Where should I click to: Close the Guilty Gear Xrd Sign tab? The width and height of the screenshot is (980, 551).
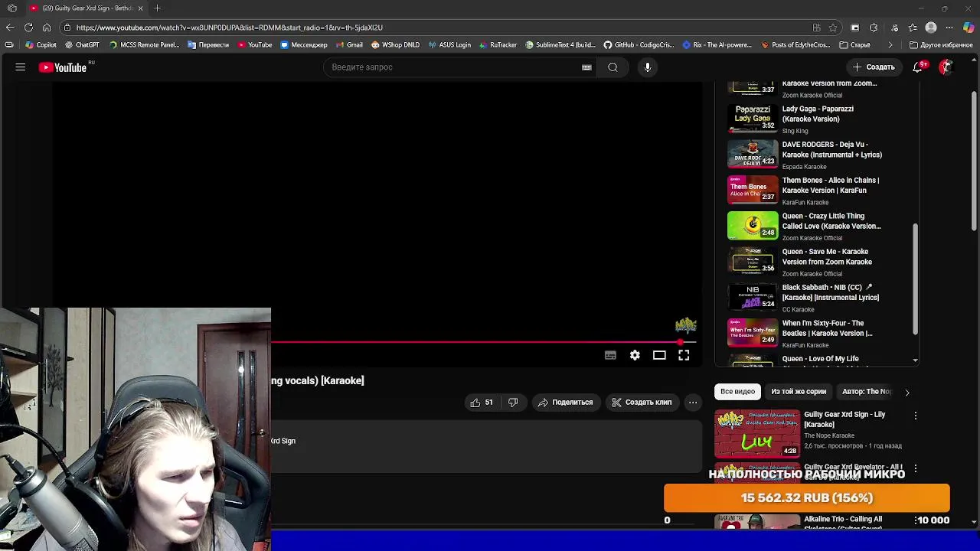point(140,8)
